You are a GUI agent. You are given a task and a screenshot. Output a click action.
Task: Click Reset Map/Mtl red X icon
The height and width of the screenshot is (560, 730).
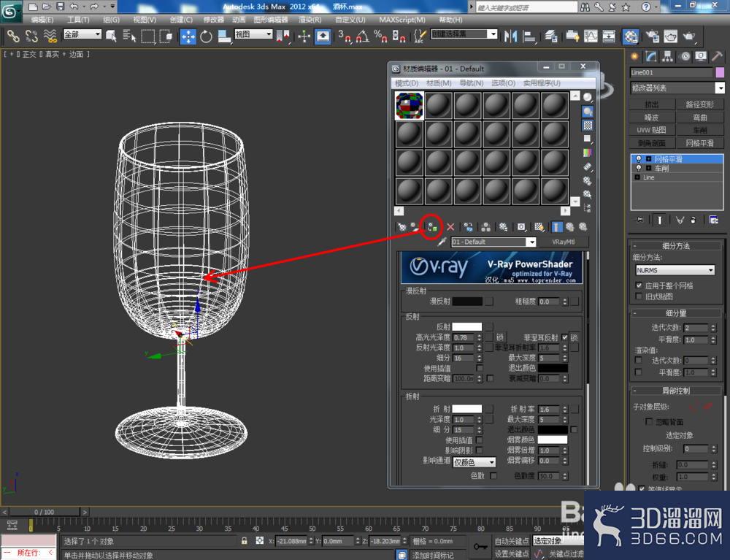coord(450,227)
